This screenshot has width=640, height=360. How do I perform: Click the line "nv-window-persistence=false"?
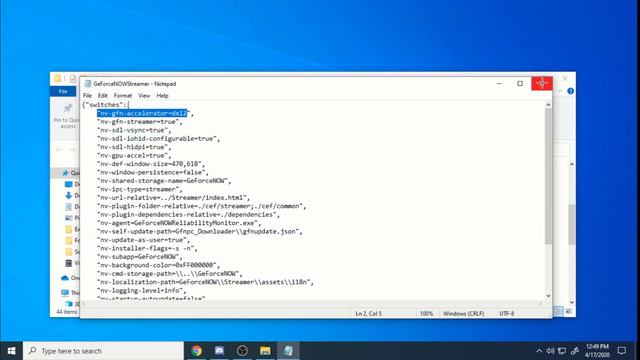tap(153, 172)
